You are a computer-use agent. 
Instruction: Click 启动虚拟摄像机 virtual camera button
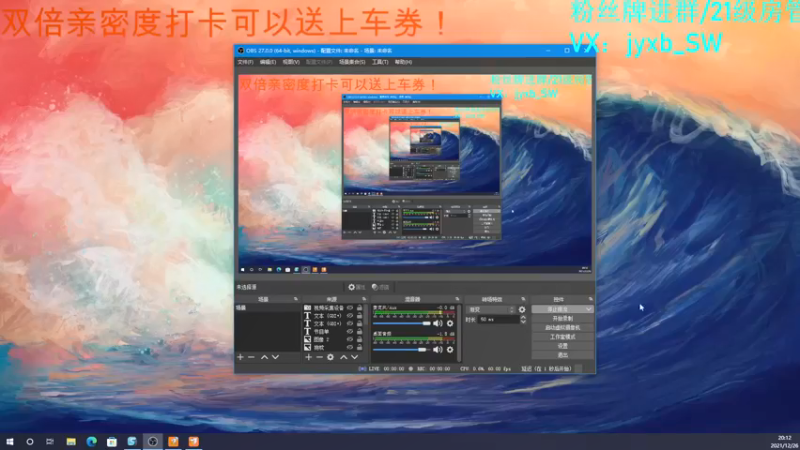tap(562, 328)
